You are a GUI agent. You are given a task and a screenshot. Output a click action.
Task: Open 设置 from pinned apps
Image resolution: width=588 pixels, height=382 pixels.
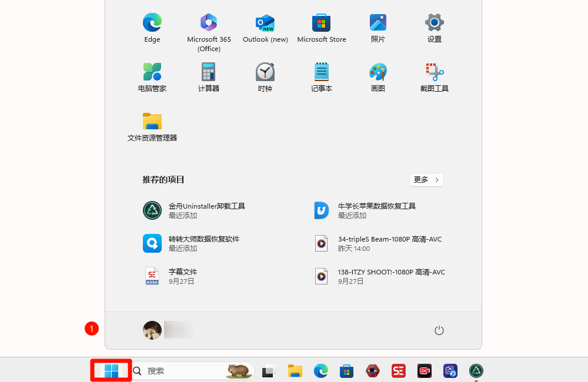click(435, 28)
